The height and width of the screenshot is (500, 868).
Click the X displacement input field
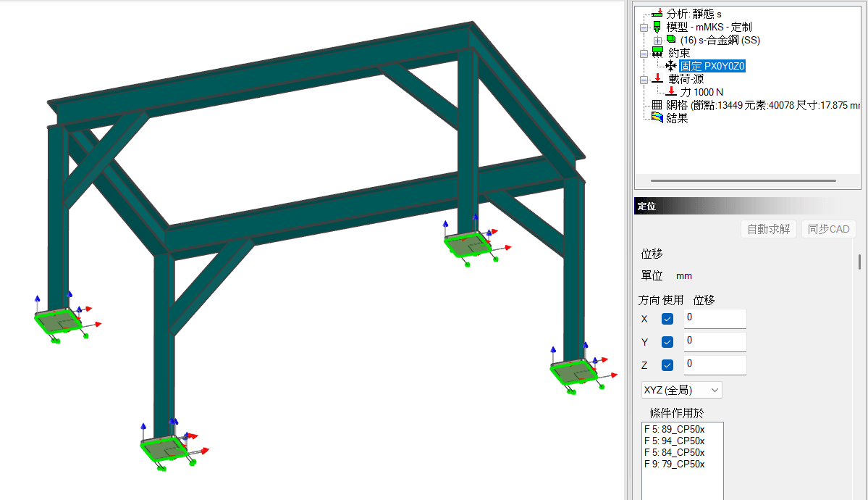(715, 319)
